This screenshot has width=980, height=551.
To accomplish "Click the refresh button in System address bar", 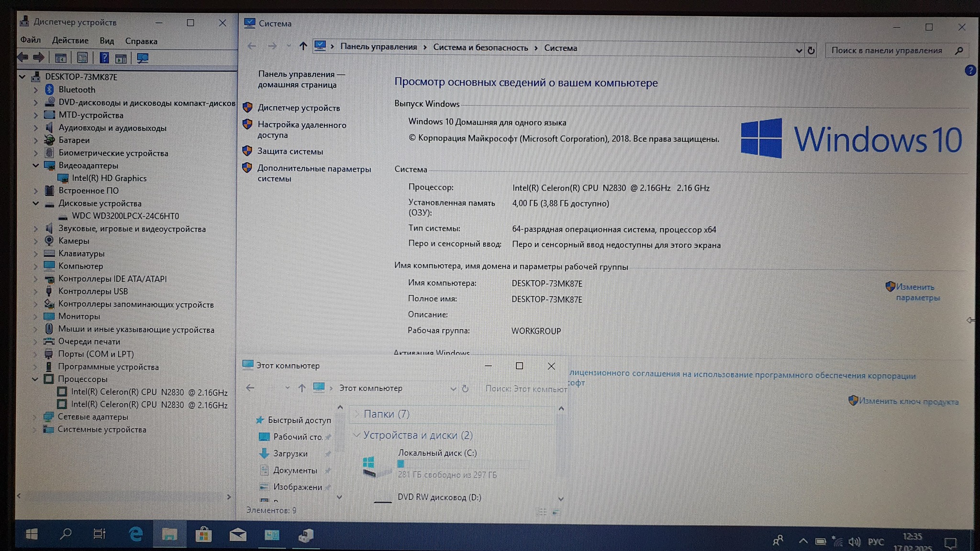I will tap(811, 50).
